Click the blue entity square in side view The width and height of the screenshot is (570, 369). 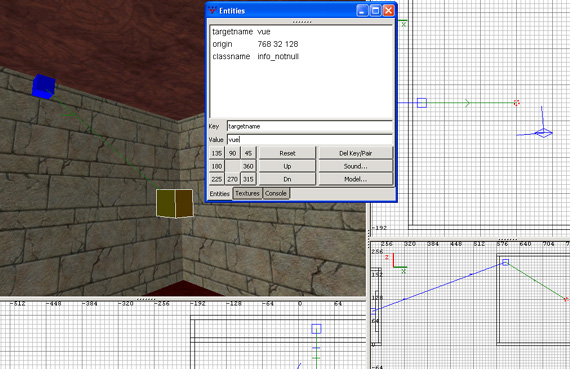[x=505, y=262]
